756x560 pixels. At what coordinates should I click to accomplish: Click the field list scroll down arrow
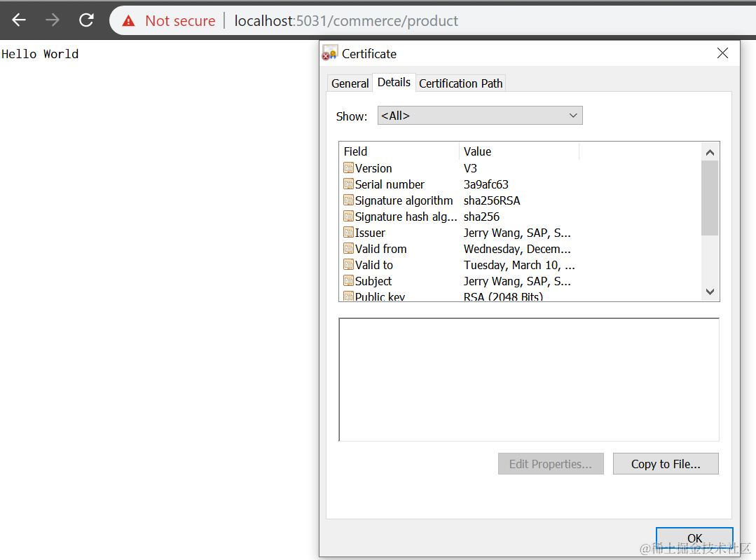(710, 292)
